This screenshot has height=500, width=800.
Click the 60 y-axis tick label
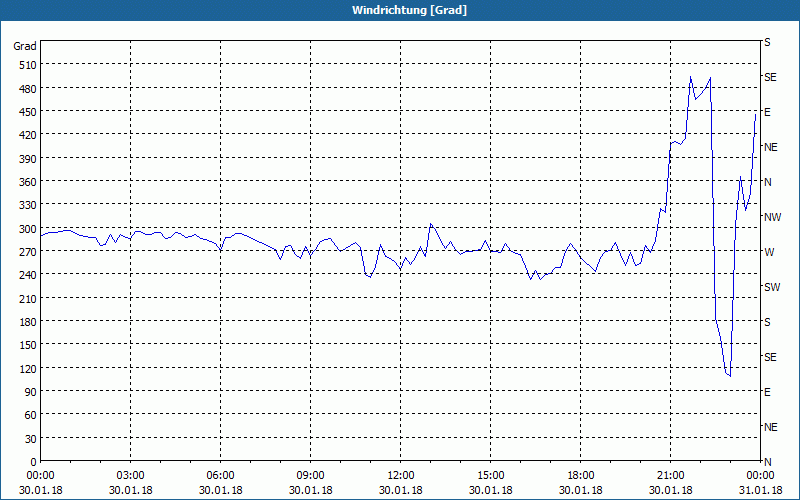[x=31, y=415]
